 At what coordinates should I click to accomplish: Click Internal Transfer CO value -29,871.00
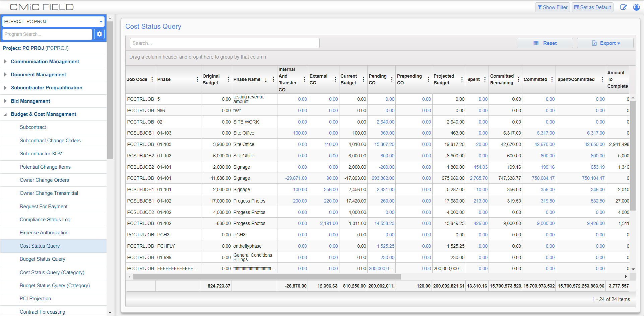[x=296, y=178]
